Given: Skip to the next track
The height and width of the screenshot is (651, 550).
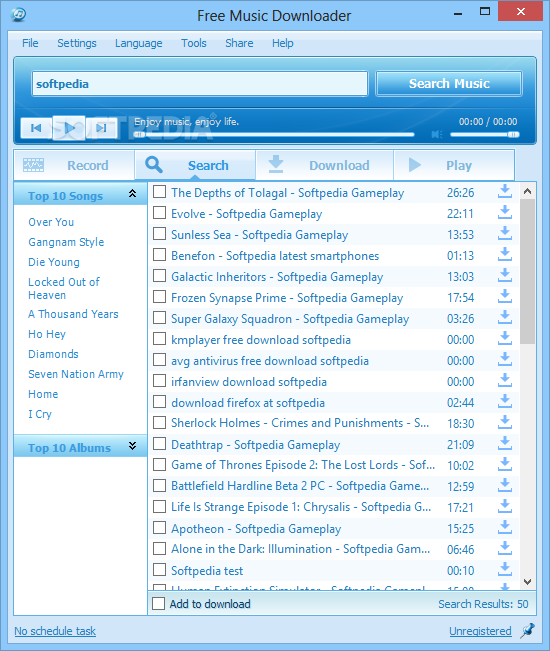Looking at the screenshot, I should (x=101, y=128).
